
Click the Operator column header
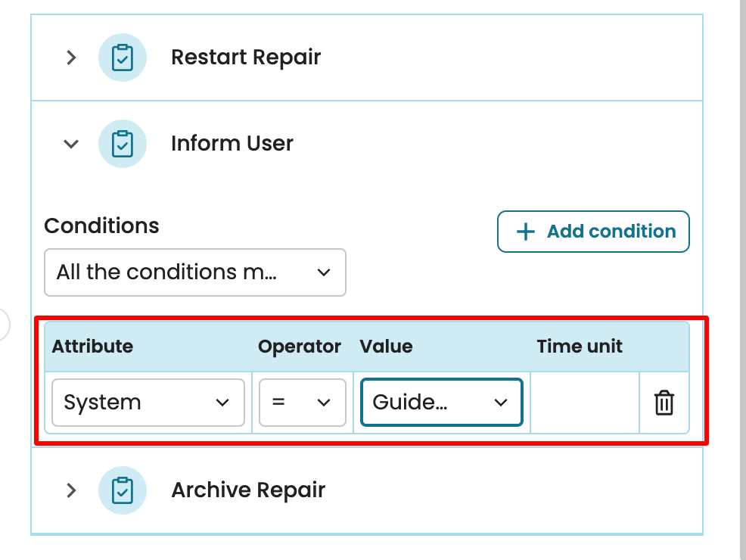pyautogui.click(x=300, y=347)
